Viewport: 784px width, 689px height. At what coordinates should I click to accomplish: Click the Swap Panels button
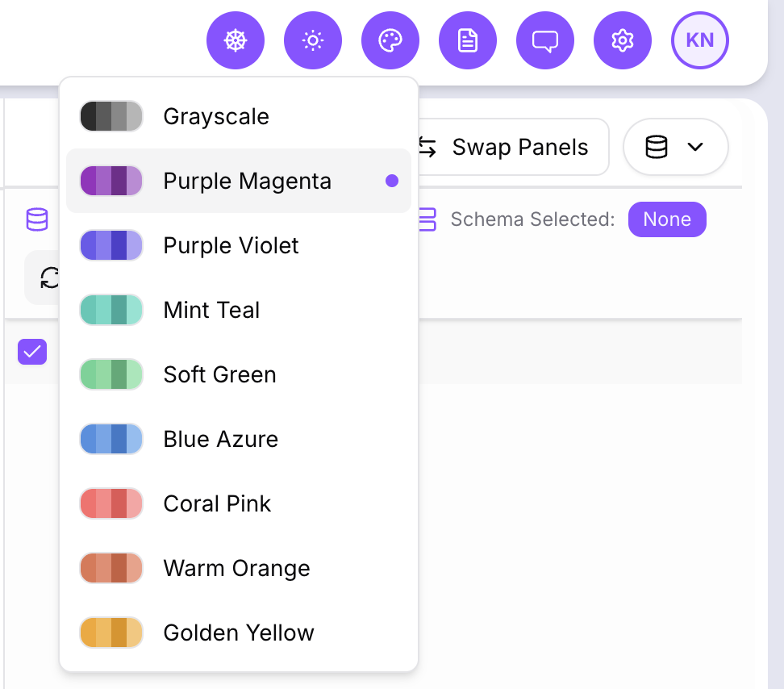[519, 147]
